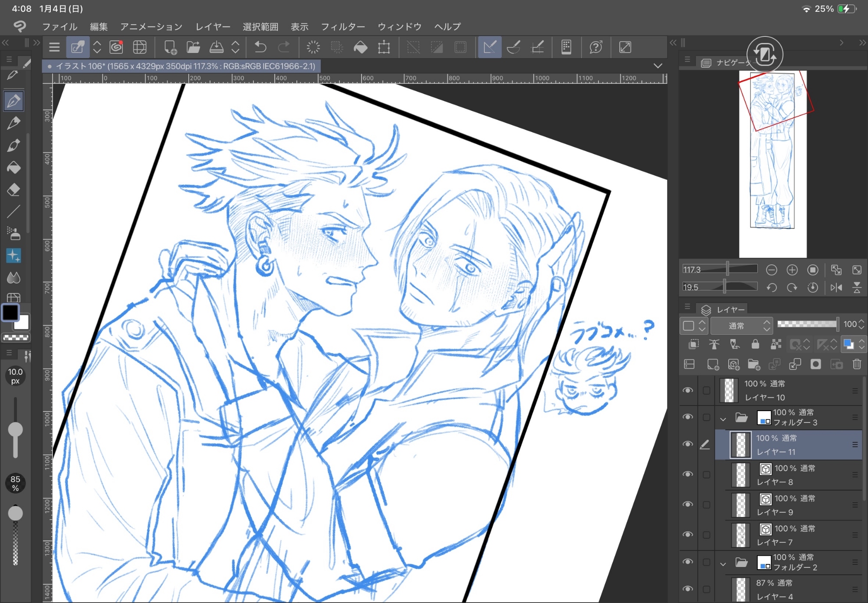
Task: Toggle visibility of レイヤー 8
Action: point(688,474)
